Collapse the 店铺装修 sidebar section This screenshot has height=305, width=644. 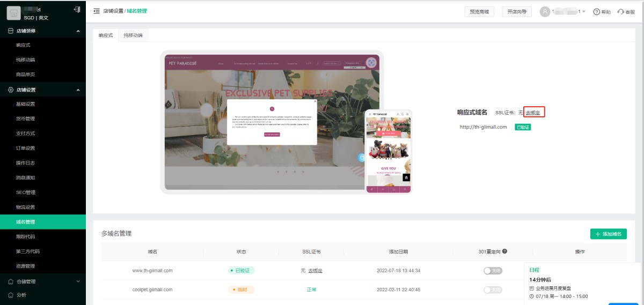click(x=78, y=31)
